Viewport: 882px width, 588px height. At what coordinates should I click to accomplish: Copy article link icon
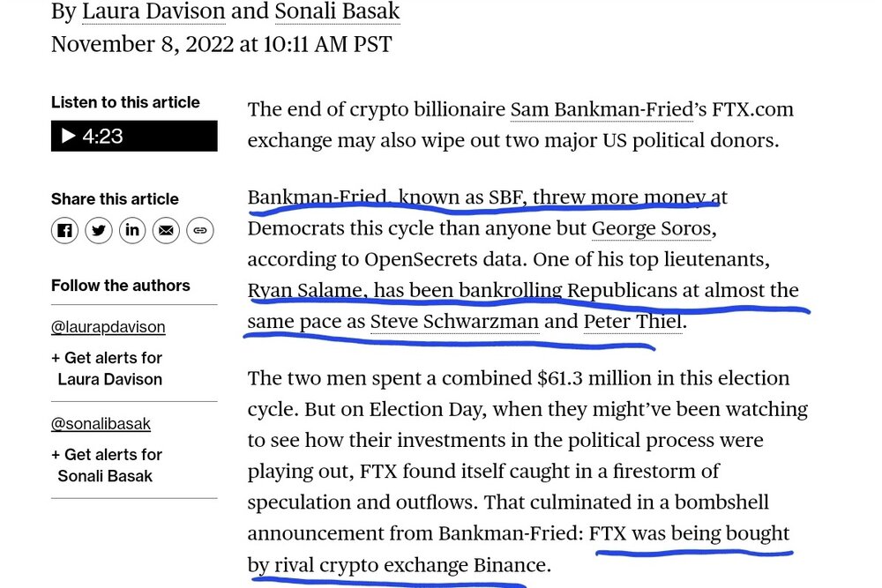[x=200, y=231]
